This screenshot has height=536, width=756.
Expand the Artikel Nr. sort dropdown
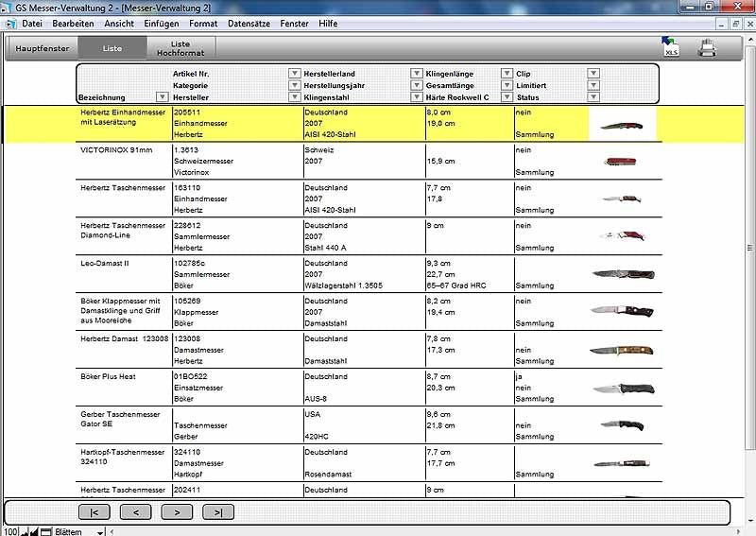tap(294, 73)
